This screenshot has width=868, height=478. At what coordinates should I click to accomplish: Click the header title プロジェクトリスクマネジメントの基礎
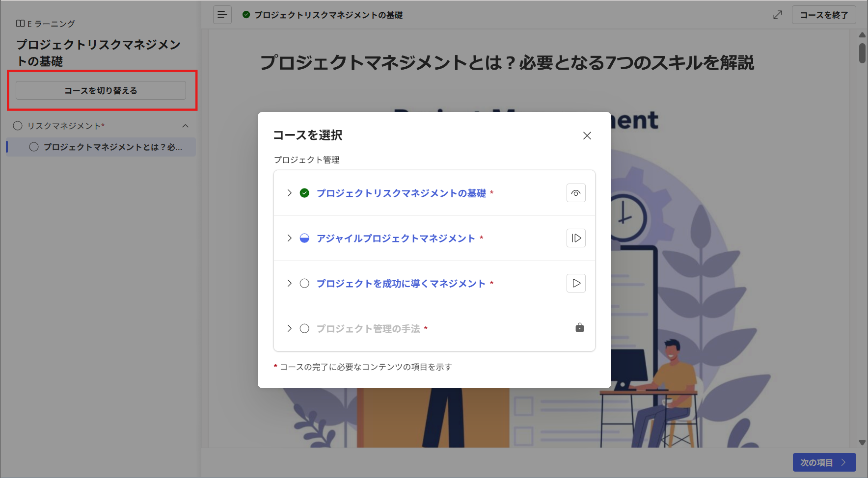tap(328, 15)
